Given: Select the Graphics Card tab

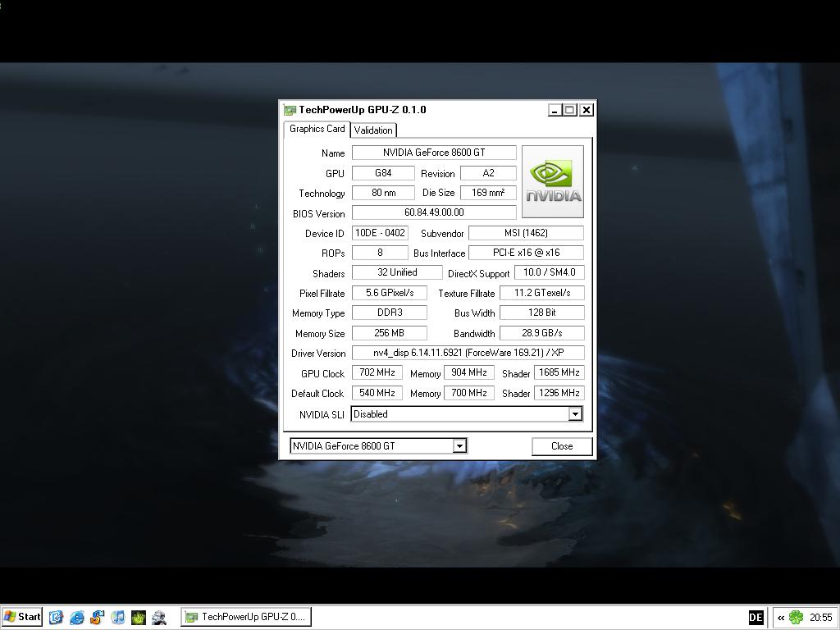Looking at the screenshot, I should click(x=317, y=129).
